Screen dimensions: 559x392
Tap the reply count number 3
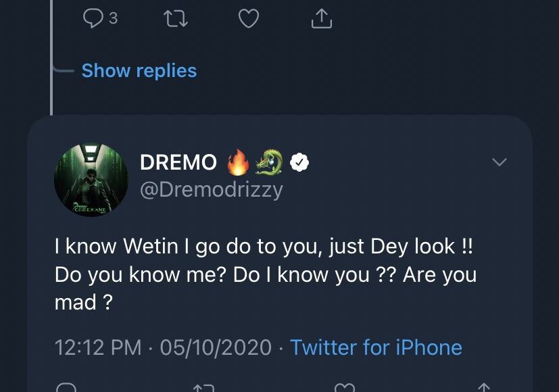[113, 19]
